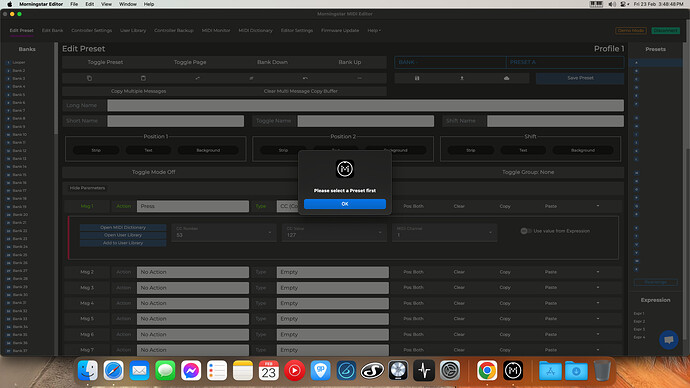690x388 pixels.
Task: Click Clear in the Msg 4 row
Action: click(x=459, y=303)
